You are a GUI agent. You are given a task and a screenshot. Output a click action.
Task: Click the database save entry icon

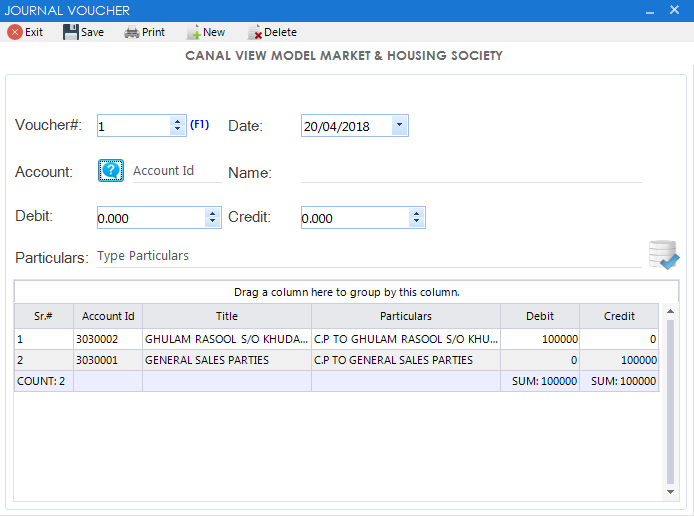[x=663, y=255]
